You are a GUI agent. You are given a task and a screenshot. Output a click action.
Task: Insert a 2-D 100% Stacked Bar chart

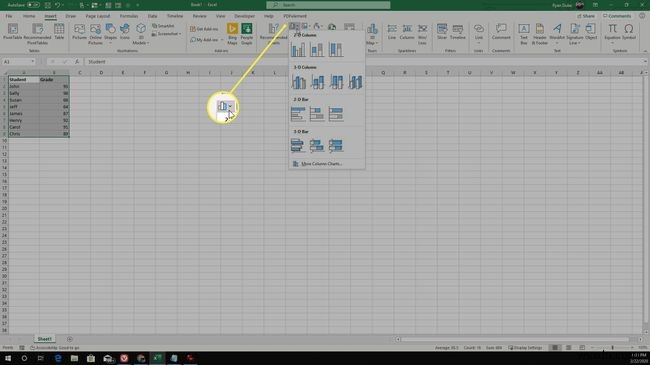336,114
